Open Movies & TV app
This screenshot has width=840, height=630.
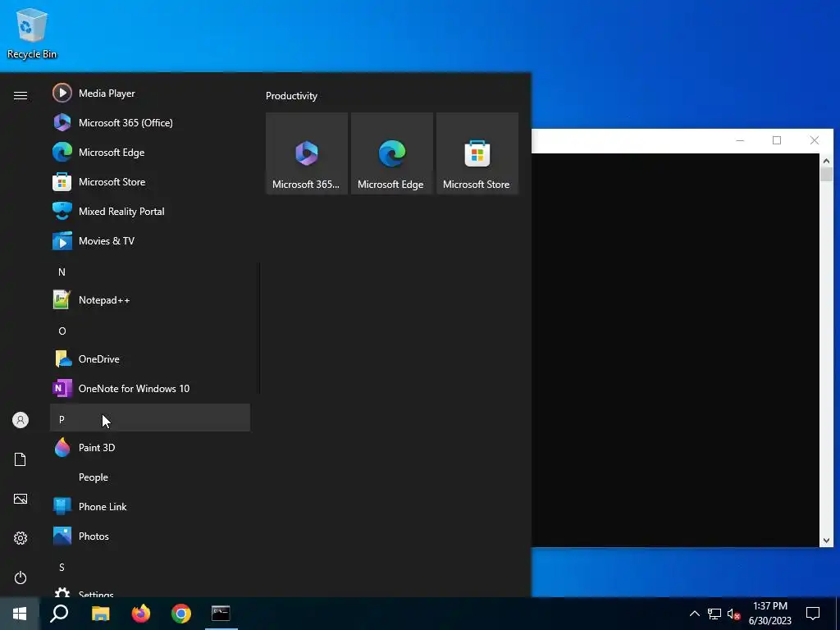pyautogui.click(x=150, y=240)
